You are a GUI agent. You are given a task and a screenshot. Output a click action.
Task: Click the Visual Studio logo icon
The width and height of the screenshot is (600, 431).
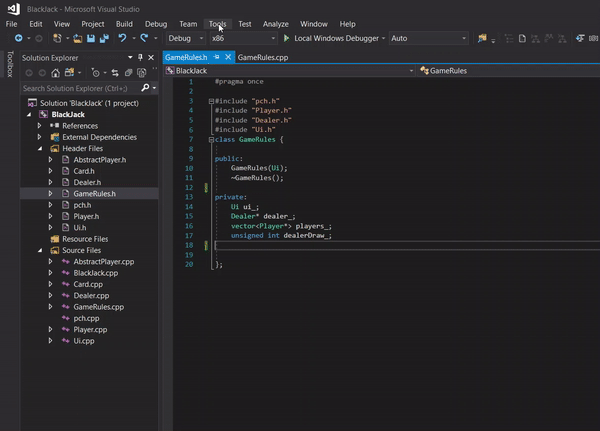14,9
